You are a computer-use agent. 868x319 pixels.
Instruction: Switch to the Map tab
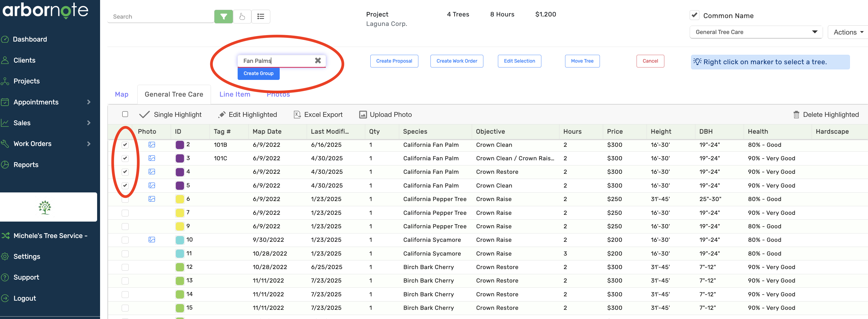(x=122, y=94)
